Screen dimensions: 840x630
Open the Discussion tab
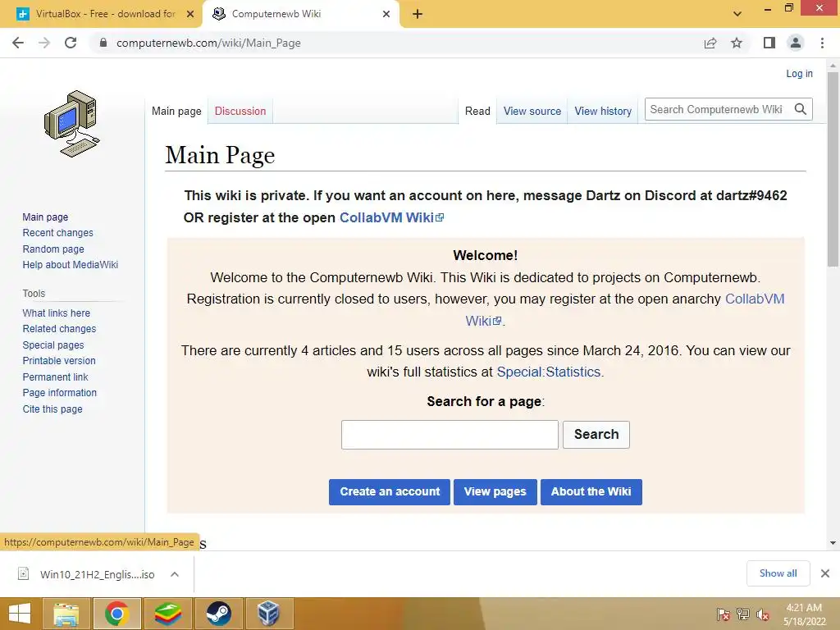tap(240, 111)
